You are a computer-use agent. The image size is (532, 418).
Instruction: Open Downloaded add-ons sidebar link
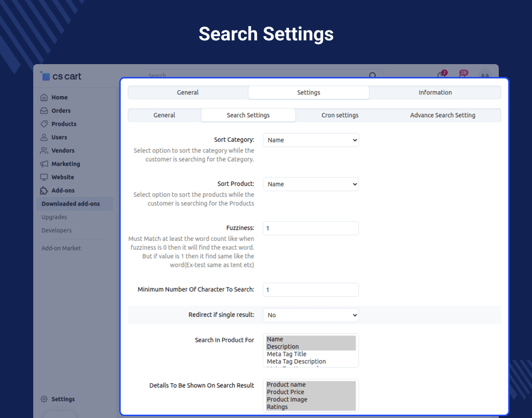(x=71, y=204)
